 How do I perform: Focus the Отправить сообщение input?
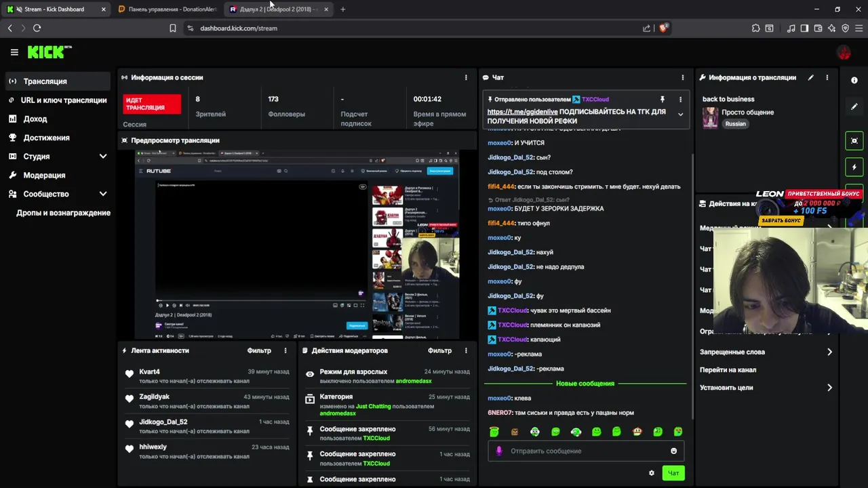pyautogui.click(x=586, y=451)
